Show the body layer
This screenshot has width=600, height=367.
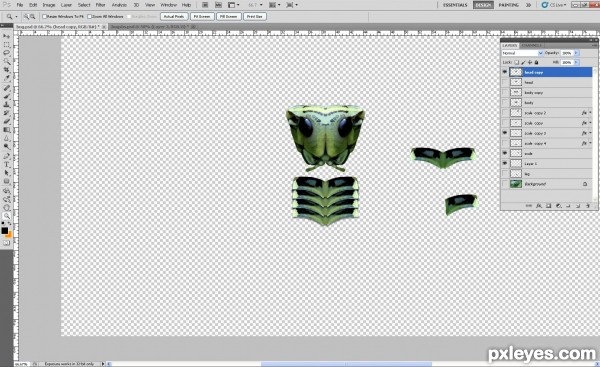pos(505,103)
